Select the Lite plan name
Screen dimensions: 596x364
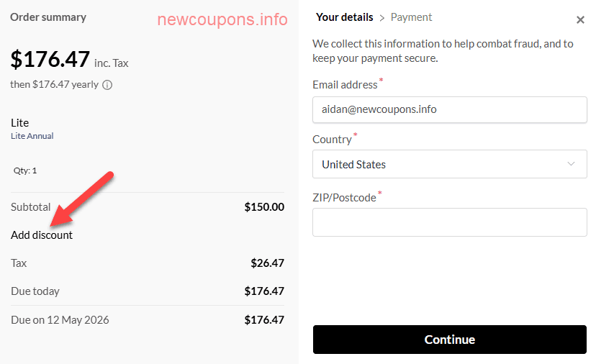pos(19,123)
